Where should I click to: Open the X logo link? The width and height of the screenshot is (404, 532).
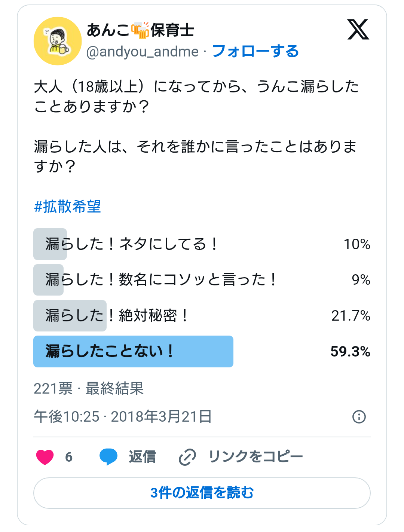pyautogui.click(x=358, y=30)
